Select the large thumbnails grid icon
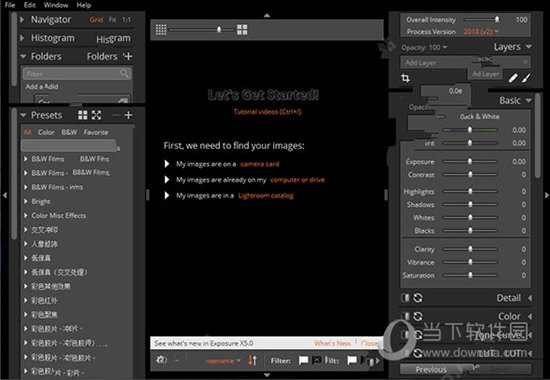 [x=242, y=30]
